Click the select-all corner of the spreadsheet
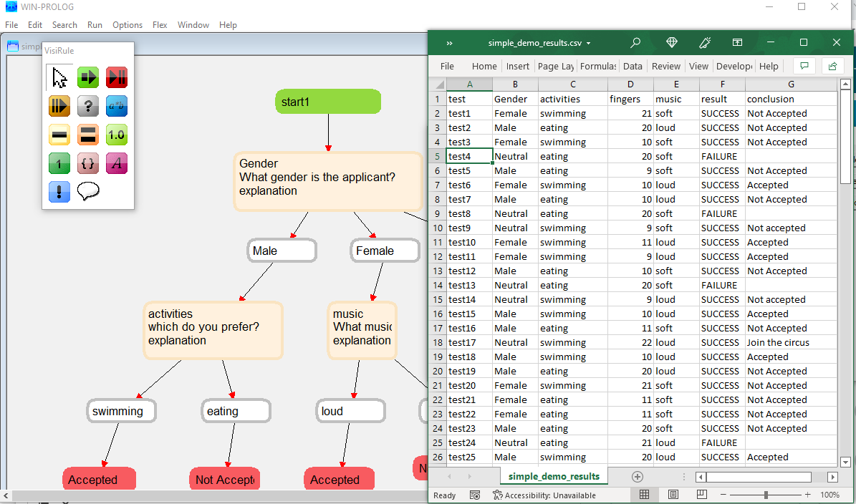The height and width of the screenshot is (504, 856). [438, 84]
